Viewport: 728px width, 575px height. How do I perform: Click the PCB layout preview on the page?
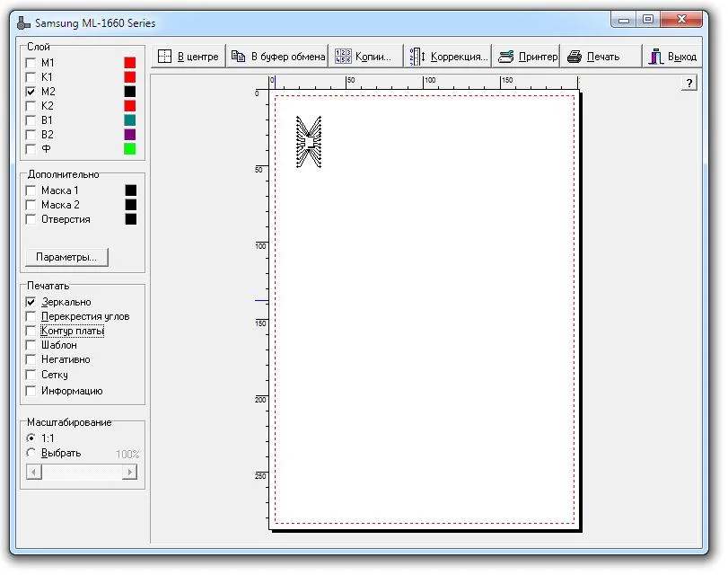coord(309,142)
